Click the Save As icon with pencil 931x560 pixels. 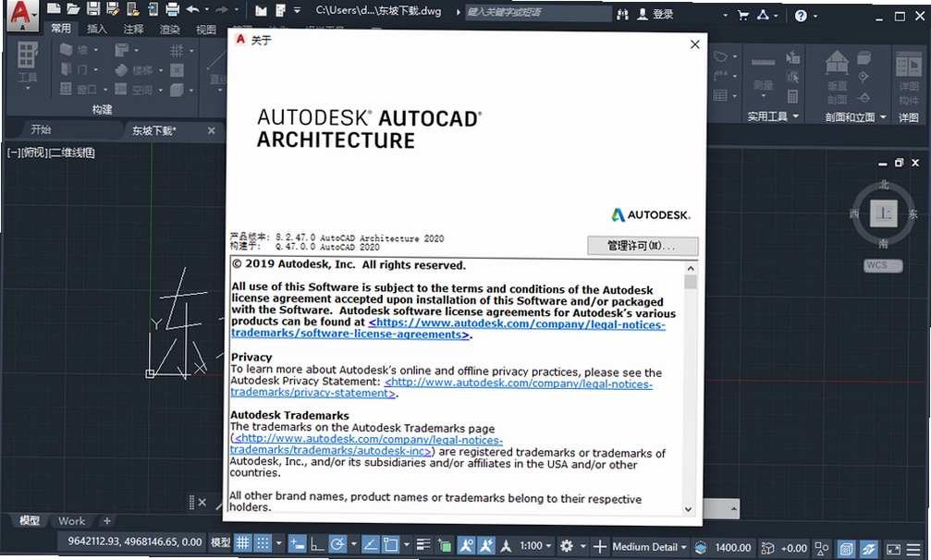coord(112,8)
